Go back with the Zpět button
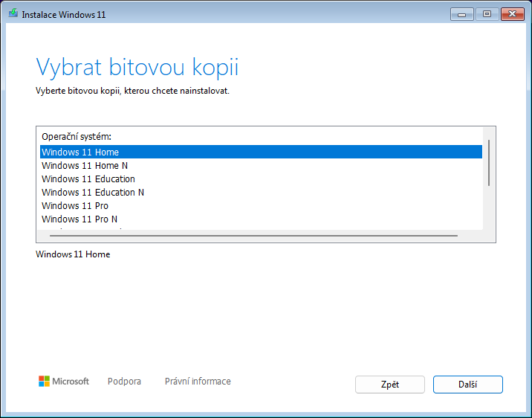The height and width of the screenshot is (418, 532). (390, 385)
